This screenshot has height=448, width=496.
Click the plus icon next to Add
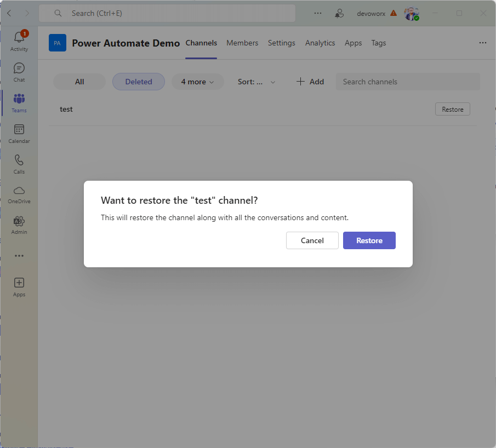click(x=300, y=82)
